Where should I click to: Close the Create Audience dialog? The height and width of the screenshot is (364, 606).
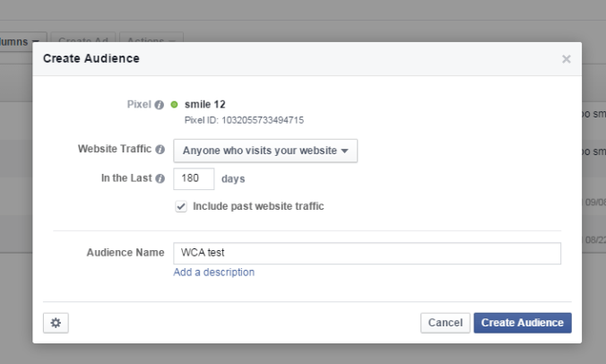566,59
